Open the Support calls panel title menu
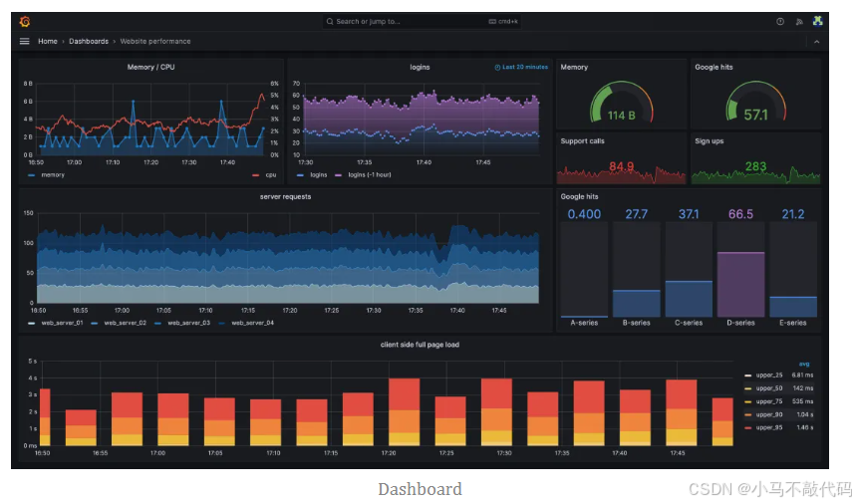The width and height of the screenshot is (856, 504). click(x=583, y=140)
